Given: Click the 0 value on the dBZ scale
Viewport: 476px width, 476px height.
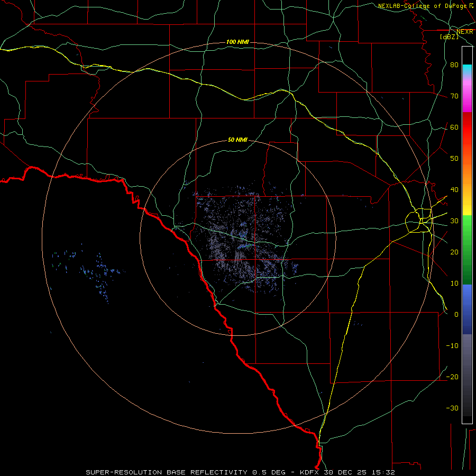Looking at the screenshot, I should click(456, 315).
